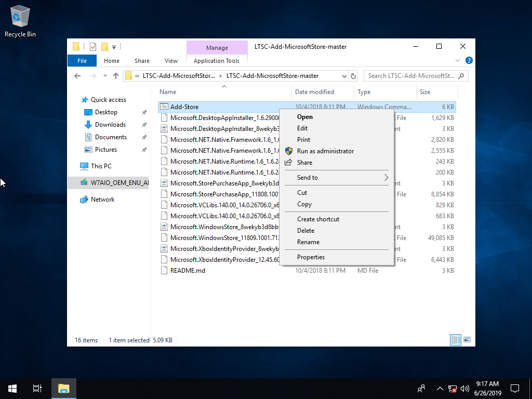Expand the ribbon with the chevron
The height and width of the screenshot is (399, 532).
[x=458, y=60]
